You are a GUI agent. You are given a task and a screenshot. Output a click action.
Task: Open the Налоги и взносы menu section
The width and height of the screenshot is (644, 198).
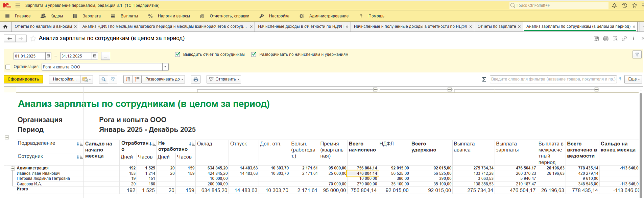tap(169, 16)
